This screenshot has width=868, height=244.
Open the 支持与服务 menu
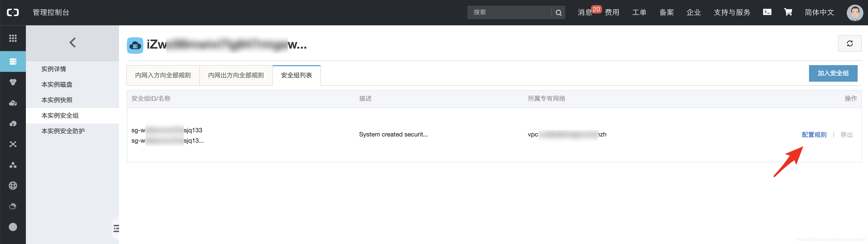(x=732, y=12)
